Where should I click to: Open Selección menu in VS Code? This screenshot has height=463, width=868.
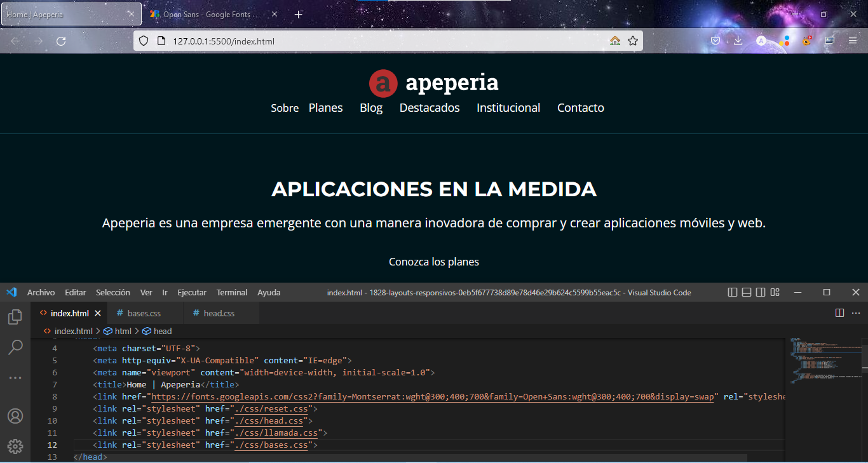[x=113, y=293]
